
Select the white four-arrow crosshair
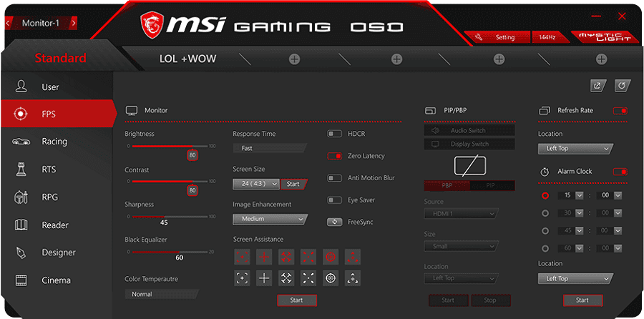[286, 278]
